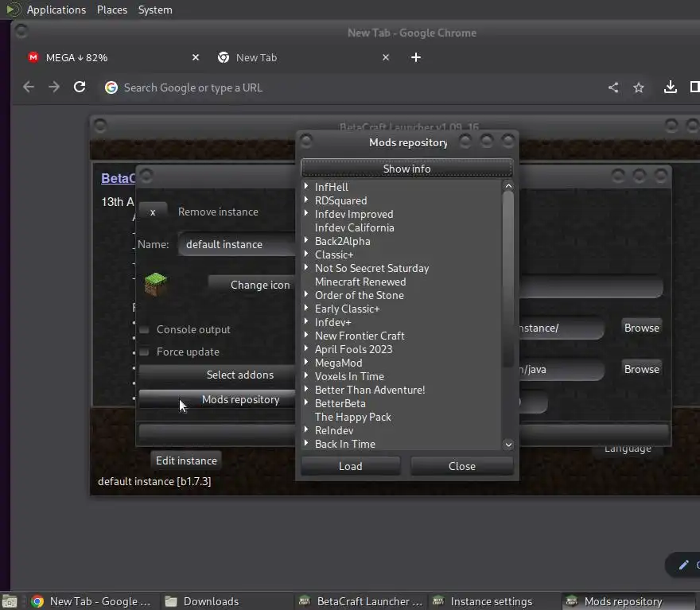The width and height of the screenshot is (700, 610).
Task: Open the System menu
Action: point(155,10)
